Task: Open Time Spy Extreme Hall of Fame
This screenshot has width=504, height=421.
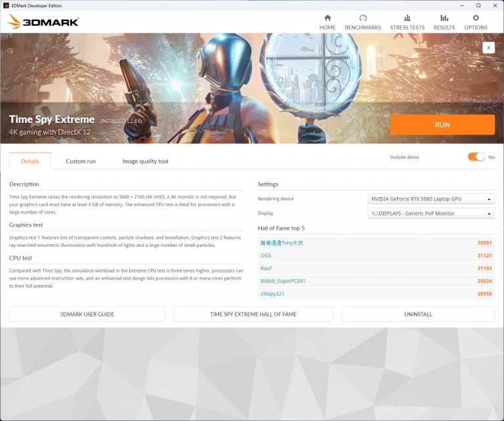Action: click(253, 314)
